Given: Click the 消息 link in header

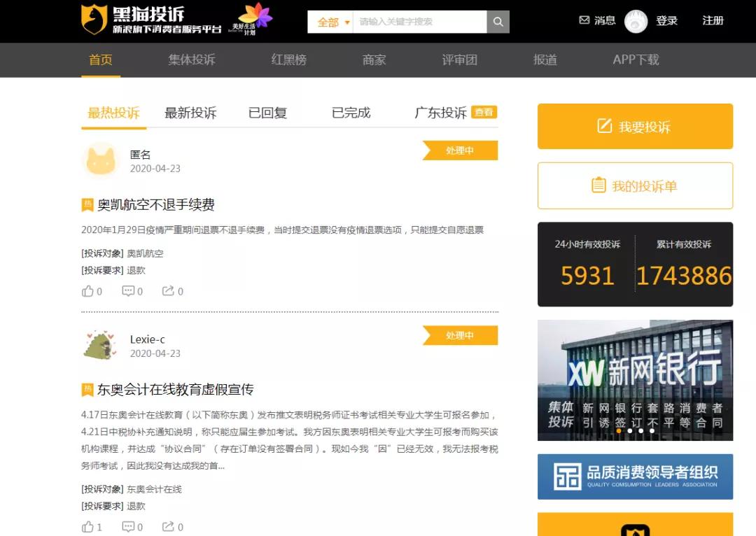Looking at the screenshot, I should pyautogui.click(x=605, y=20).
